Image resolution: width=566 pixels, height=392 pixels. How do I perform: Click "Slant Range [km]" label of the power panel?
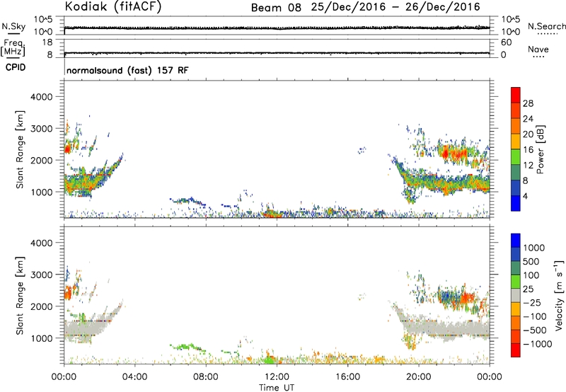(20, 149)
